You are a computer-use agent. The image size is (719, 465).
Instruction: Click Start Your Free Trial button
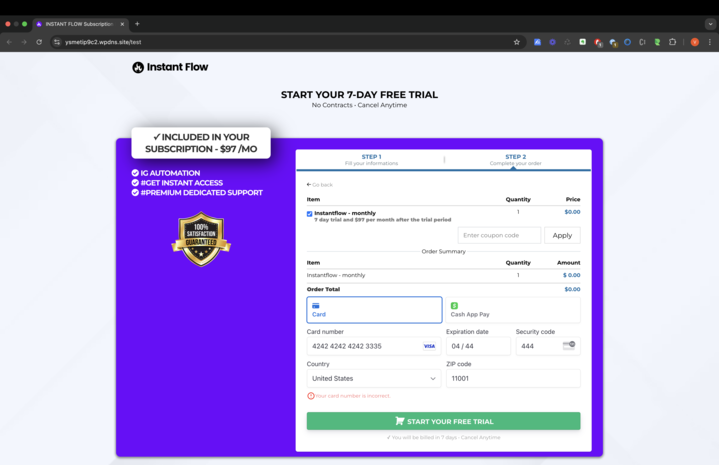[443, 421]
